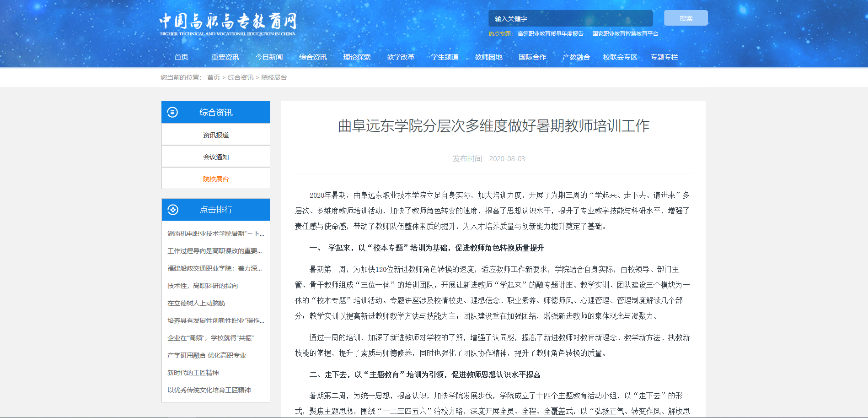
Task: Open ranked article 工作过程导向是高职课改的重要
Action: coord(214,251)
